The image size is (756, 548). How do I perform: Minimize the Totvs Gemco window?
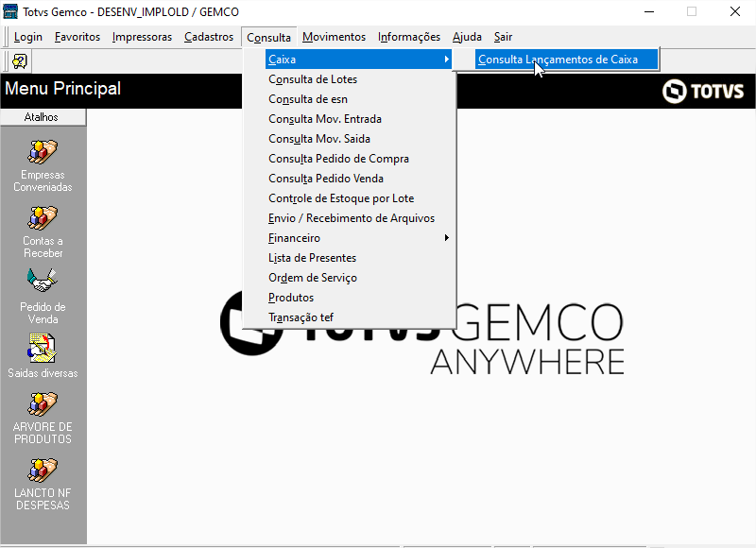(649, 11)
